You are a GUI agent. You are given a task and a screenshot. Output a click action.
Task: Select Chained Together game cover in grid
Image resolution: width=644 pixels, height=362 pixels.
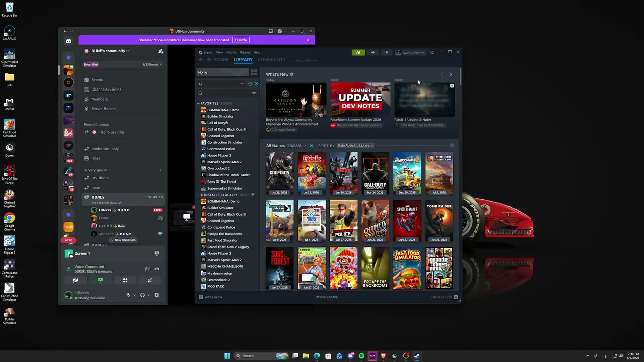coord(375,221)
